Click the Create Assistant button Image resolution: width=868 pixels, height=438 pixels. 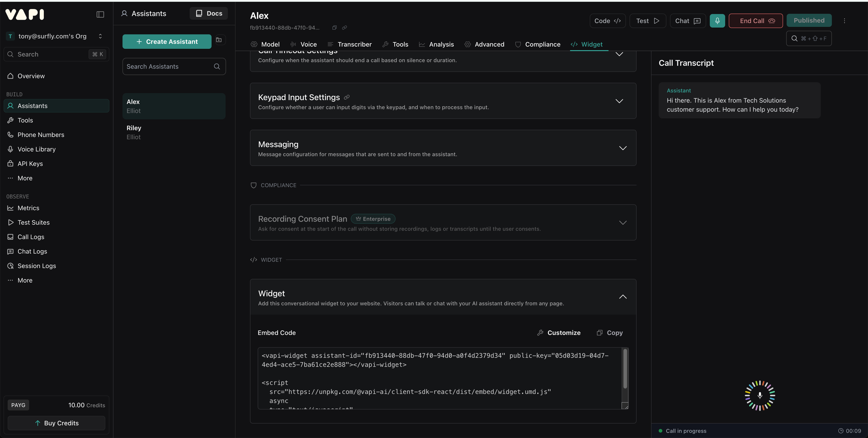click(x=166, y=42)
